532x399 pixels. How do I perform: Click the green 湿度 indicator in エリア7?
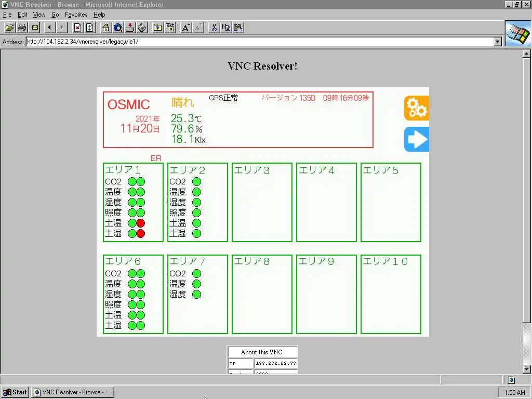point(196,294)
